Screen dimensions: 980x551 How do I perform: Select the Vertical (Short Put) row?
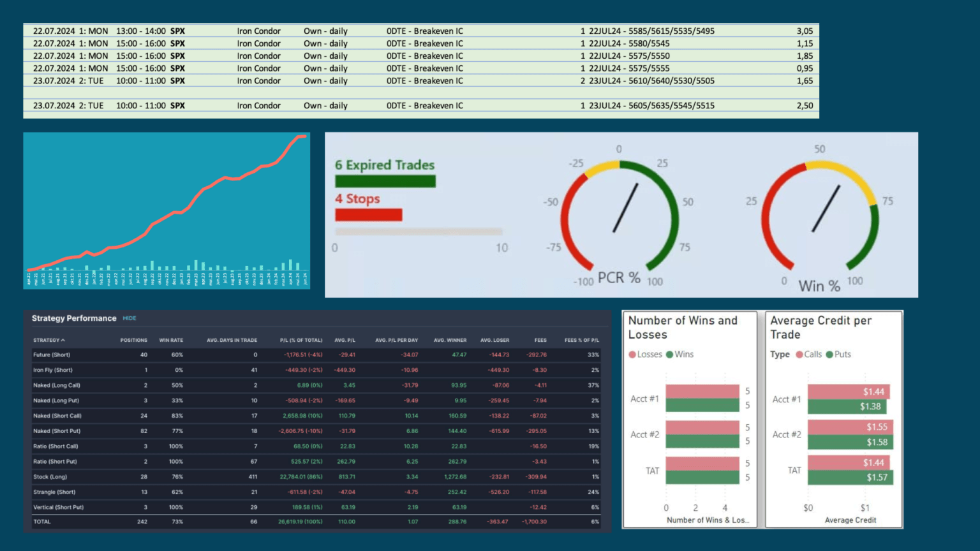point(316,508)
